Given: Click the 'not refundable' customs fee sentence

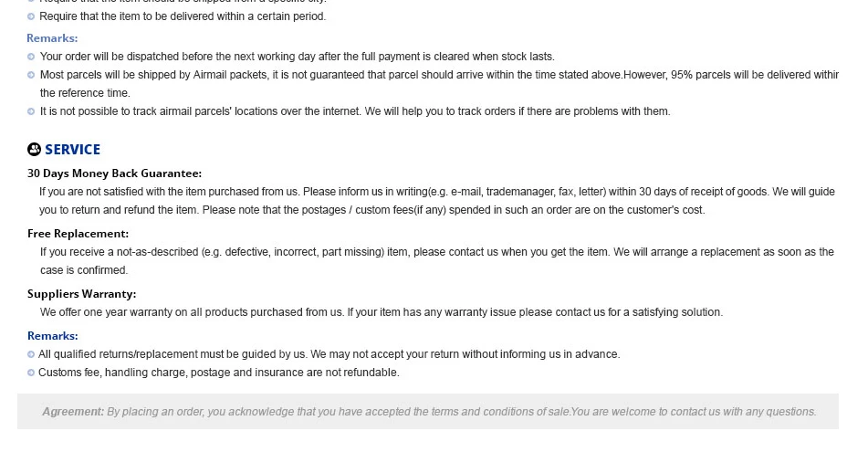Looking at the screenshot, I should [219, 373].
